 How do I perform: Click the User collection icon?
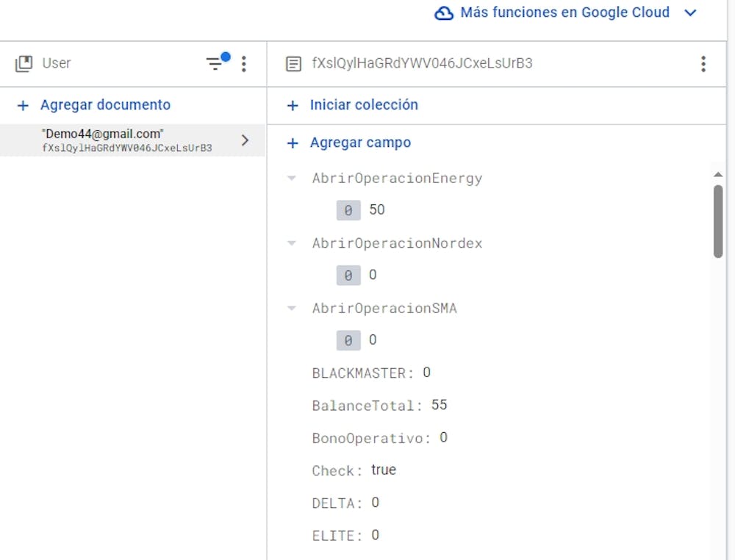point(24,64)
